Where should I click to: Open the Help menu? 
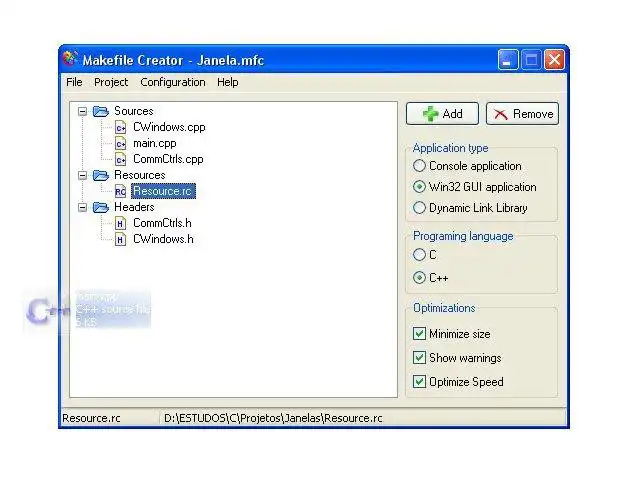coord(228,82)
